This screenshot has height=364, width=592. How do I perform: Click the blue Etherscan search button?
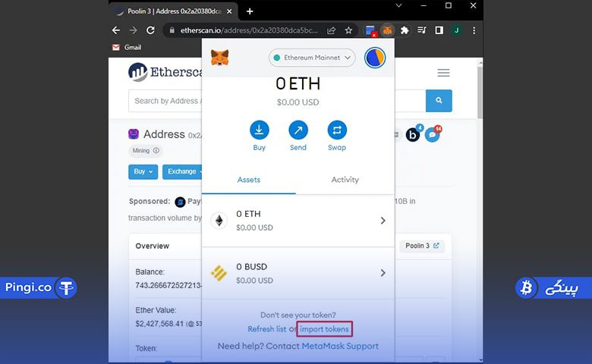point(439,101)
